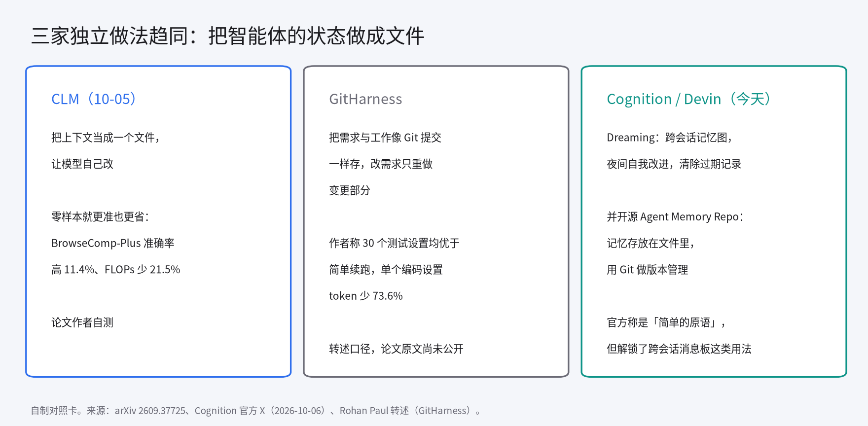Click the text "变更部分"
The width and height of the screenshot is (868, 426).
[x=350, y=190]
